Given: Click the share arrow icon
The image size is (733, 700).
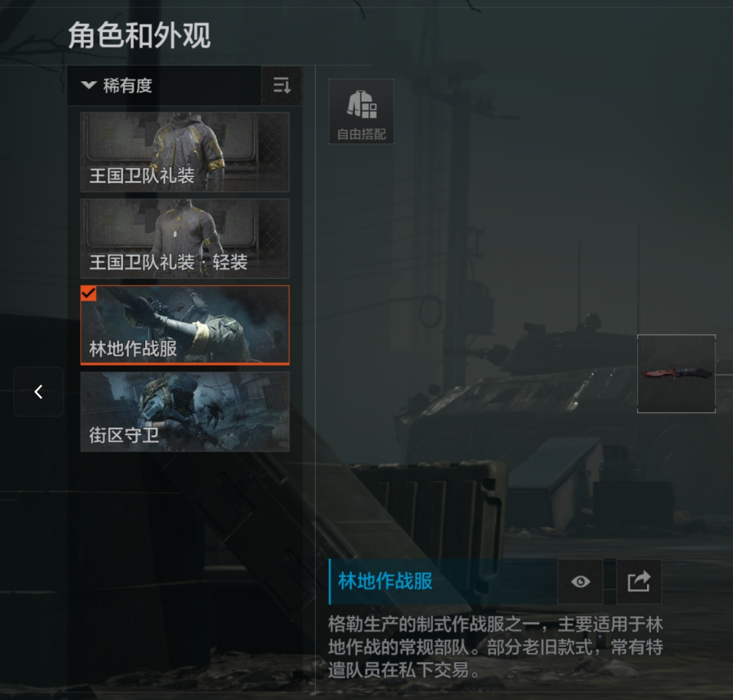Looking at the screenshot, I should pyautogui.click(x=639, y=582).
